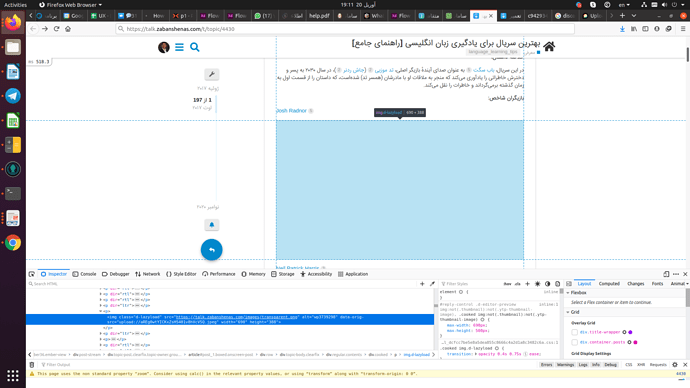Expand the opacity transition shorthand arrow
This screenshot has height=388, width=690.
pyautogui.click(x=477, y=354)
